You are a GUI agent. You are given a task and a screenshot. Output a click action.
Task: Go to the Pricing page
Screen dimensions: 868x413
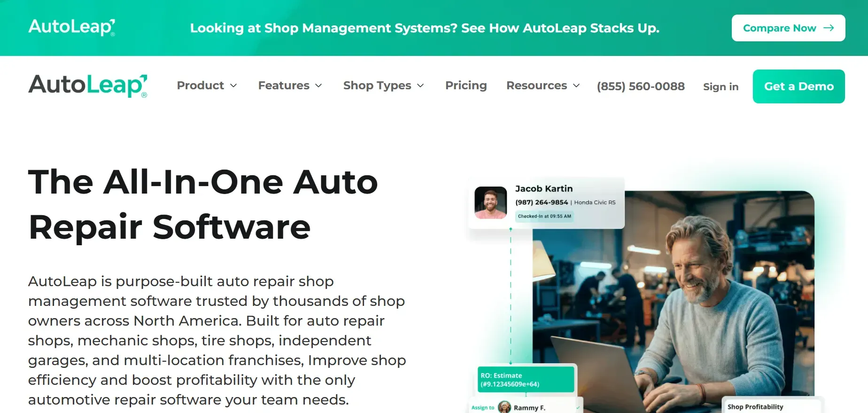coord(466,86)
